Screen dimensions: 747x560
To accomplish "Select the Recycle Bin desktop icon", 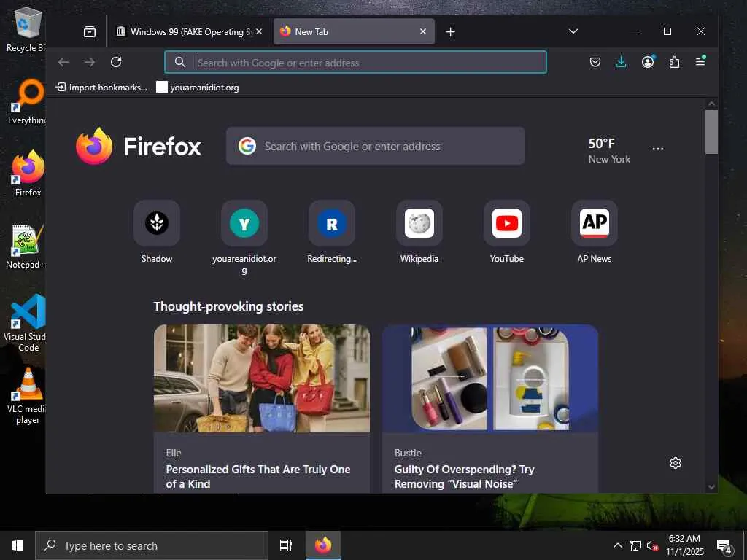I will (26, 29).
